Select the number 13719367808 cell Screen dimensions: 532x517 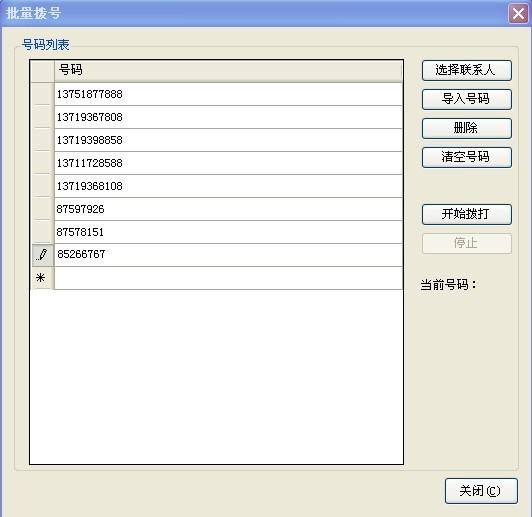click(x=228, y=117)
